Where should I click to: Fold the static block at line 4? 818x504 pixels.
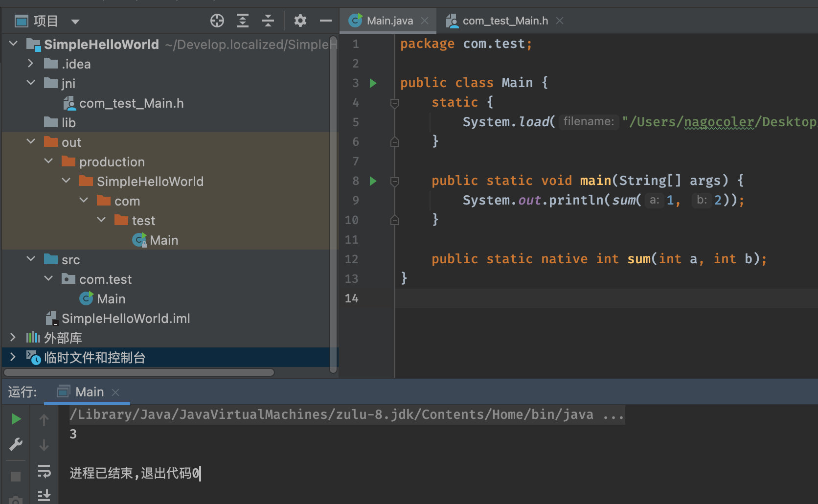pyautogui.click(x=395, y=103)
